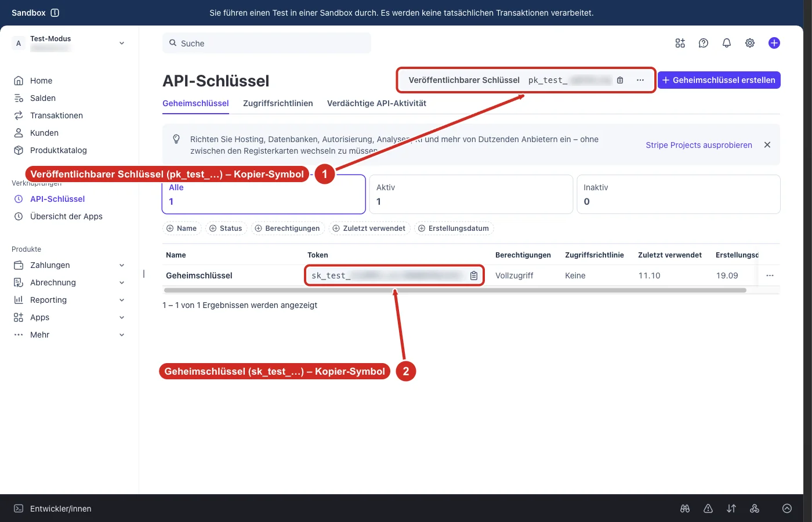The height and width of the screenshot is (522, 812).
Task: Click the purple plus create icon
Action: (774, 43)
